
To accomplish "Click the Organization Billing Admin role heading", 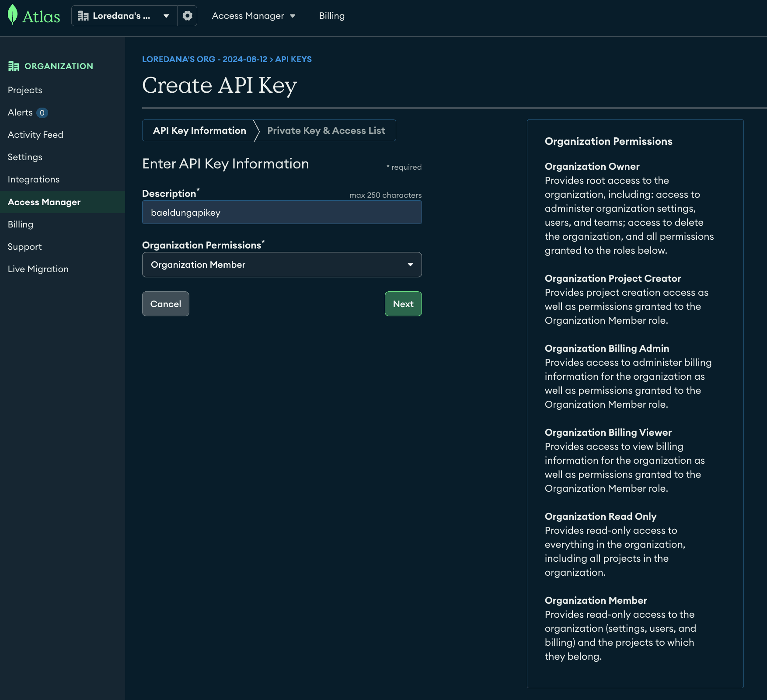I will coord(607,348).
